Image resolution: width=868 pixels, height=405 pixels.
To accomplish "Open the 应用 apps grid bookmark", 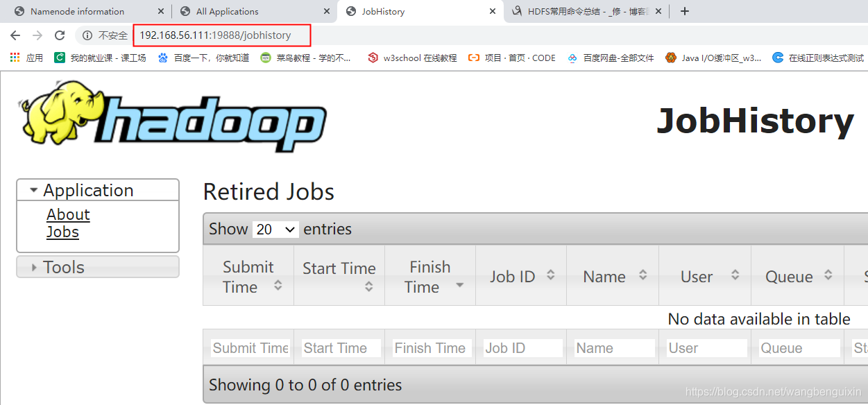I will tap(26, 58).
